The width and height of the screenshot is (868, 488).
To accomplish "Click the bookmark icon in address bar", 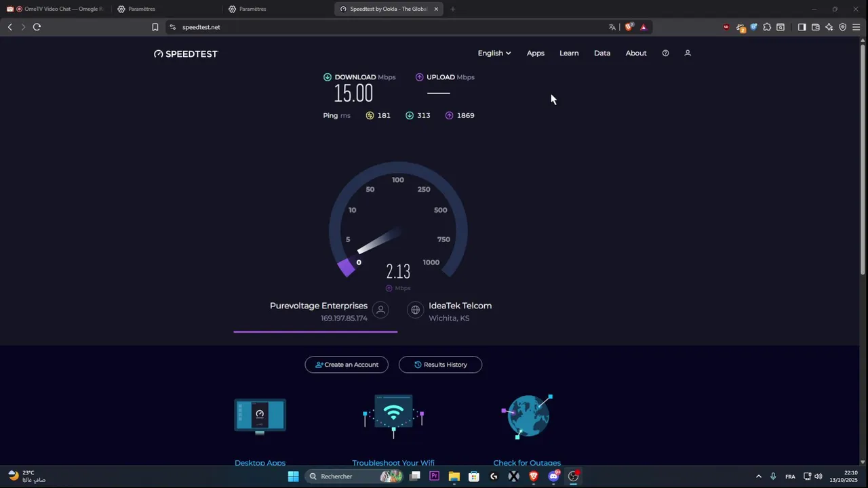I will click(155, 27).
